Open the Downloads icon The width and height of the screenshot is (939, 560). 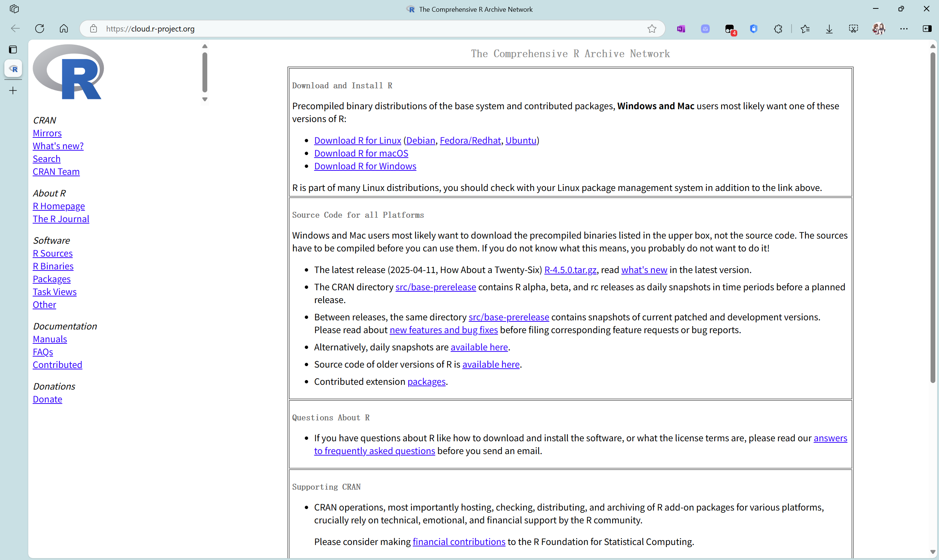(829, 29)
